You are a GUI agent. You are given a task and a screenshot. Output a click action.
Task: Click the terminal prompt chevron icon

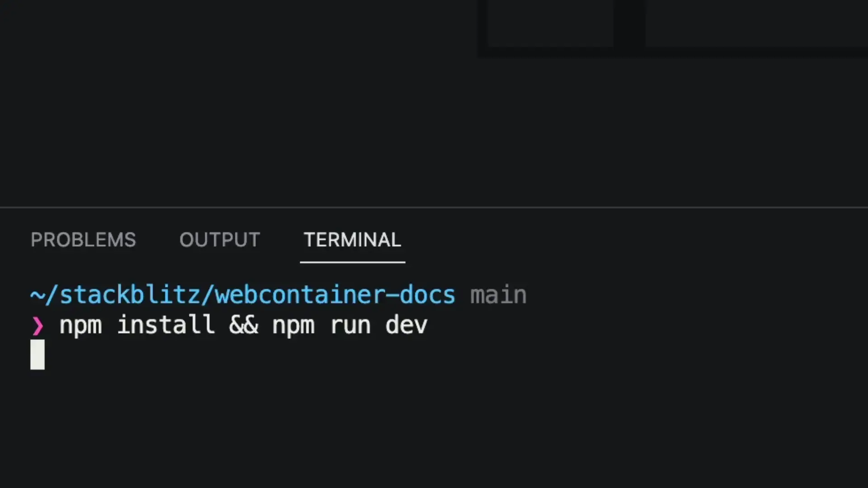[37, 324]
